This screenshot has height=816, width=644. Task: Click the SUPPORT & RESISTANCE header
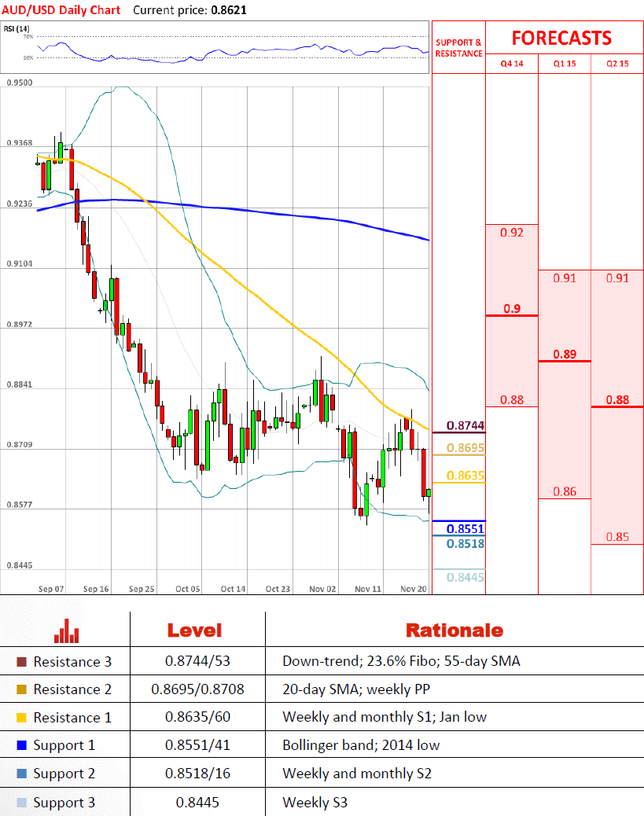(x=458, y=48)
